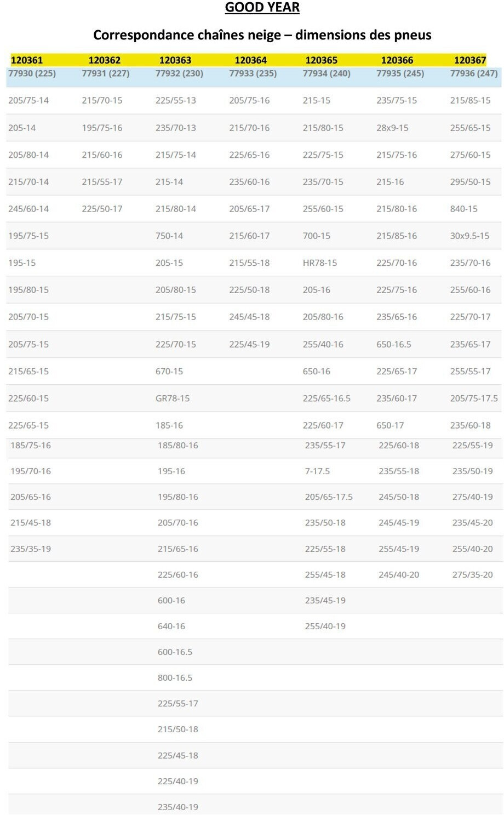
Task: Select the 235/35-19 tire size
Action: [x=31, y=549]
